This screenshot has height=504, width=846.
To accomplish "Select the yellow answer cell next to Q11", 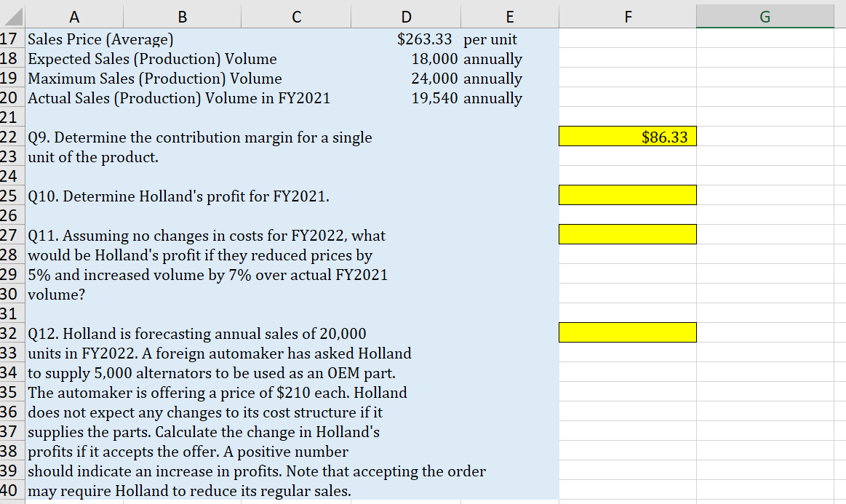I will coord(627,233).
